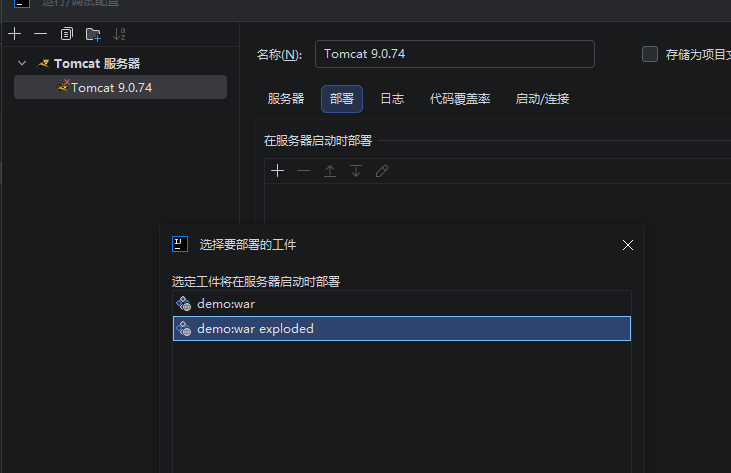731x473 pixels.
Task: Click the 名称 input field
Action: [x=455, y=54]
